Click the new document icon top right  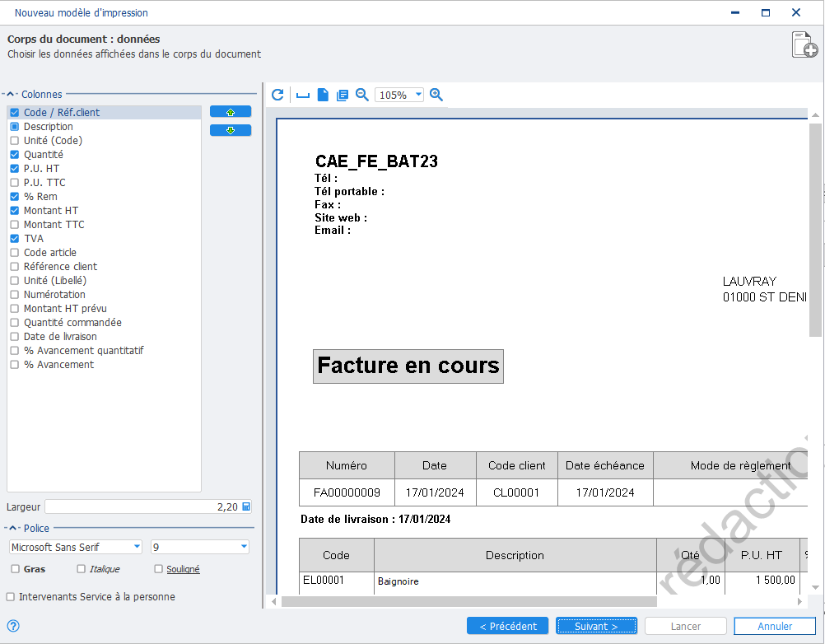(x=804, y=44)
